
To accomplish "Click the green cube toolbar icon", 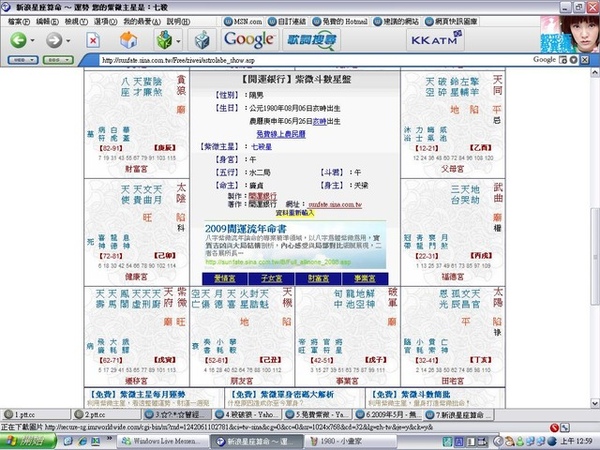I will [165, 40].
